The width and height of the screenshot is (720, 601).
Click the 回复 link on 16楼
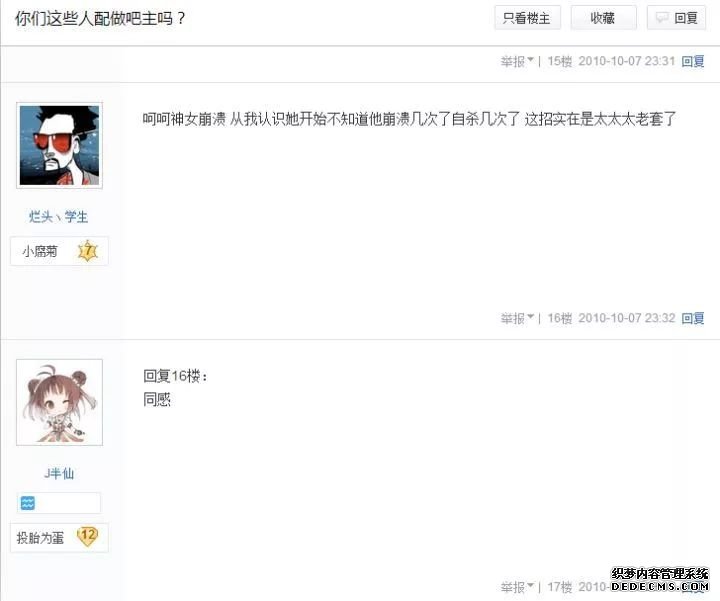692,318
